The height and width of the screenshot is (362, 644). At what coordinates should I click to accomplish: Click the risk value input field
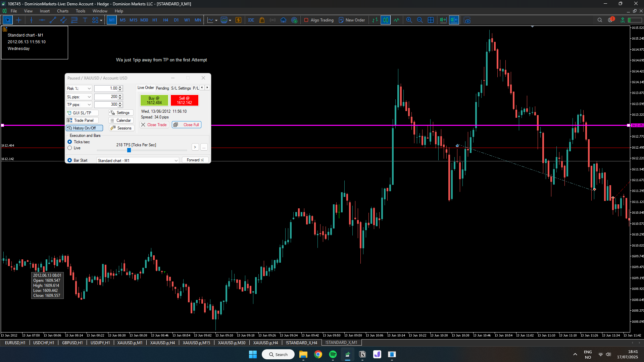[106, 88]
